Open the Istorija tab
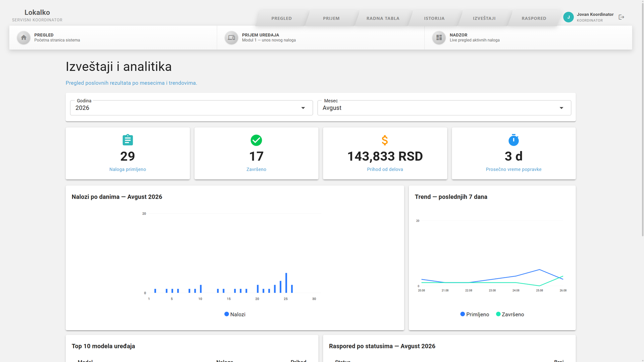Viewport: 644px width, 362px height. point(434,18)
